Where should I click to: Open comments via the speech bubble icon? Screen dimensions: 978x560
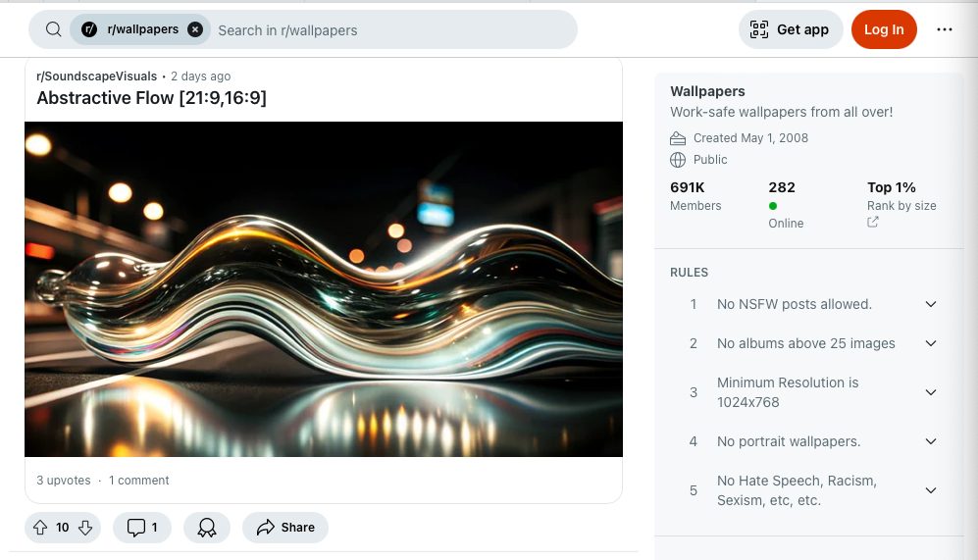pos(136,528)
